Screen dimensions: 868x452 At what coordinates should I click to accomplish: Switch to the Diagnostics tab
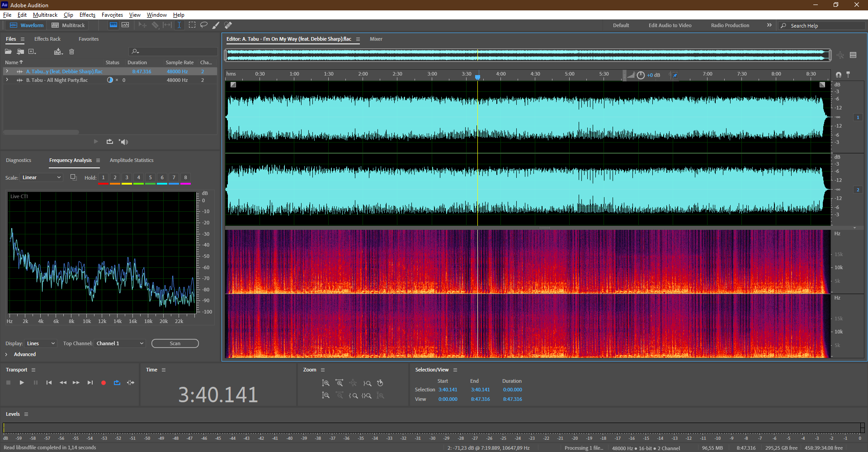19,160
